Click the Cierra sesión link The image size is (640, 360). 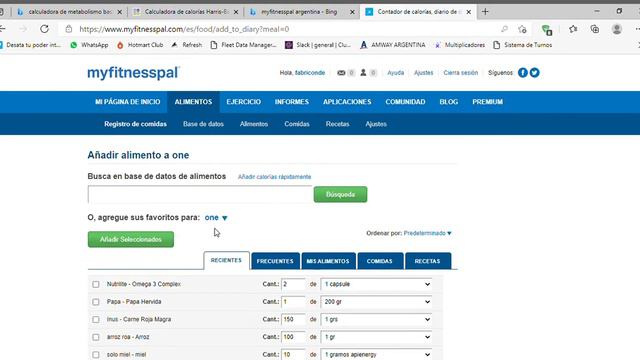click(x=460, y=73)
